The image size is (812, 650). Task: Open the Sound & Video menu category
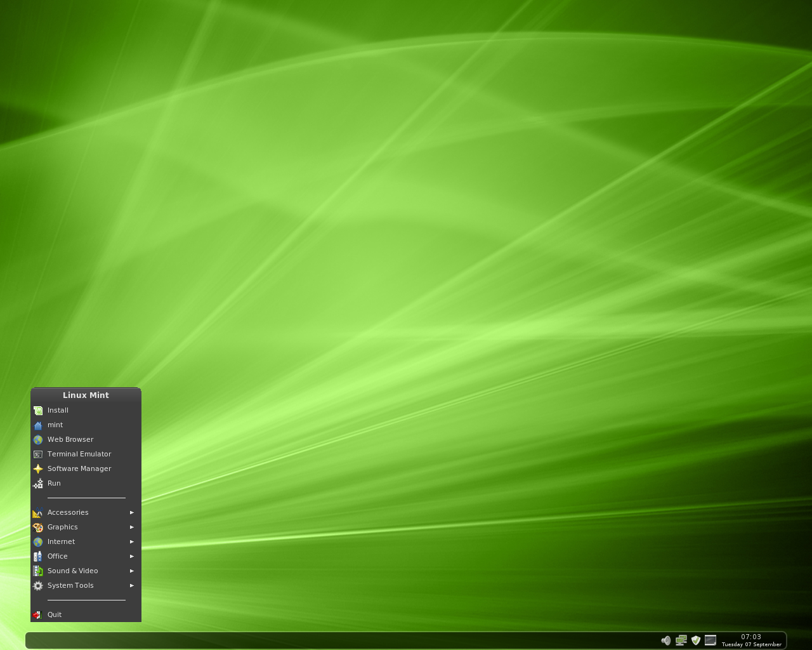click(86, 571)
